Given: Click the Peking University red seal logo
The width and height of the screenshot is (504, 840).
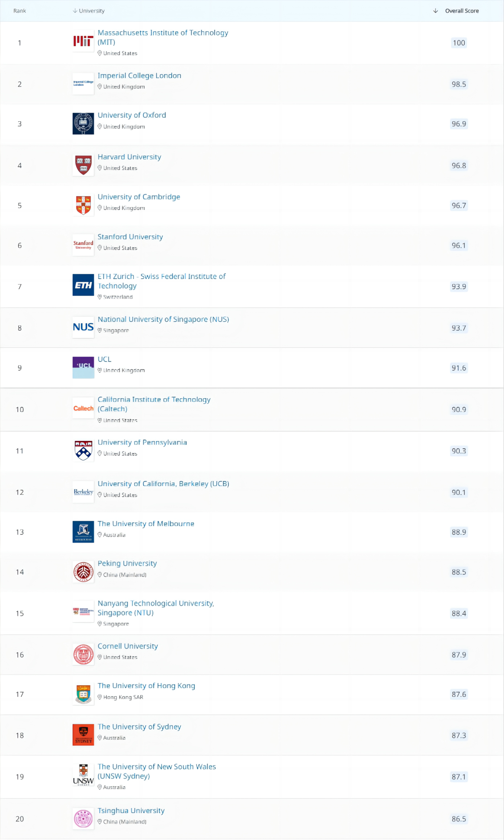Looking at the screenshot, I should pyautogui.click(x=83, y=572).
